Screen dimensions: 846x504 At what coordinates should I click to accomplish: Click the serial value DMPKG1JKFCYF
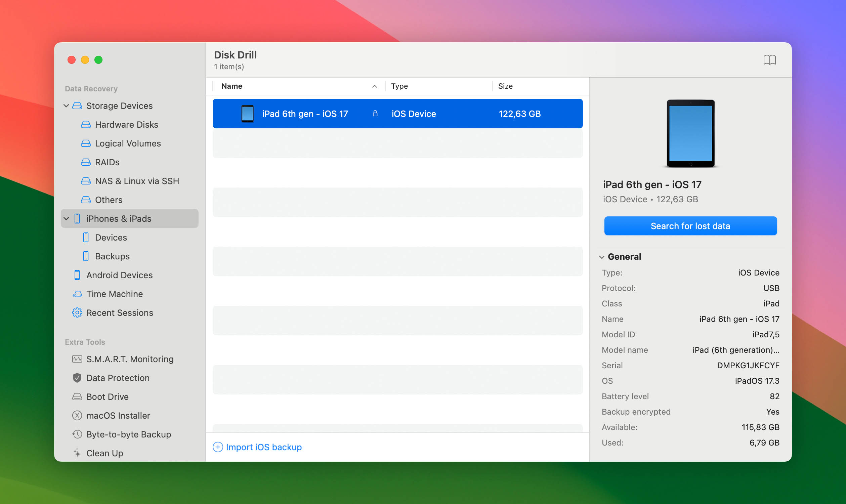click(x=748, y=366)
